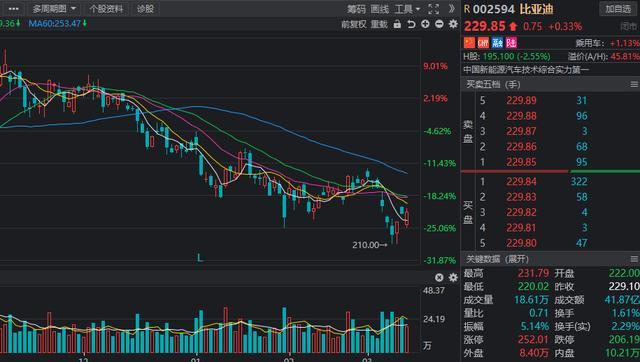
Task: Click the red up-arrow price icon
Action: [513, 27]
